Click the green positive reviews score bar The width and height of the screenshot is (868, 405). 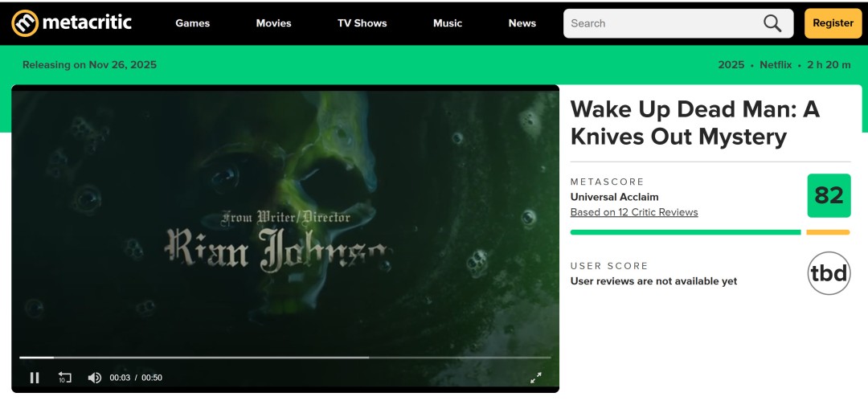(x=685, y=232)
